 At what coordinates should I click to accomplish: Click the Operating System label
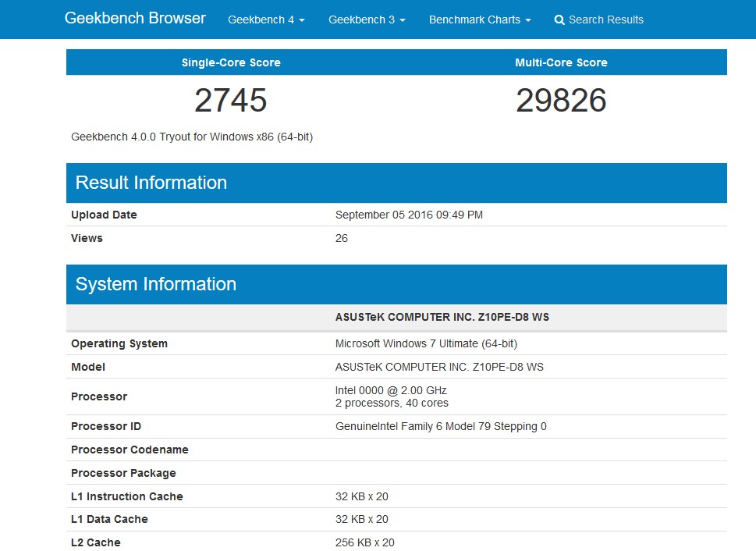[x=119, y=343]
